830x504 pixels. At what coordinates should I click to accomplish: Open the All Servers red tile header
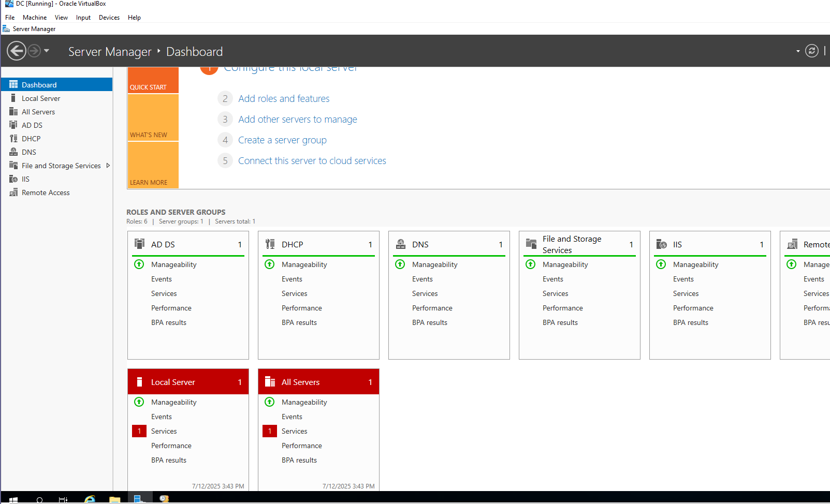tap(318, 382)
